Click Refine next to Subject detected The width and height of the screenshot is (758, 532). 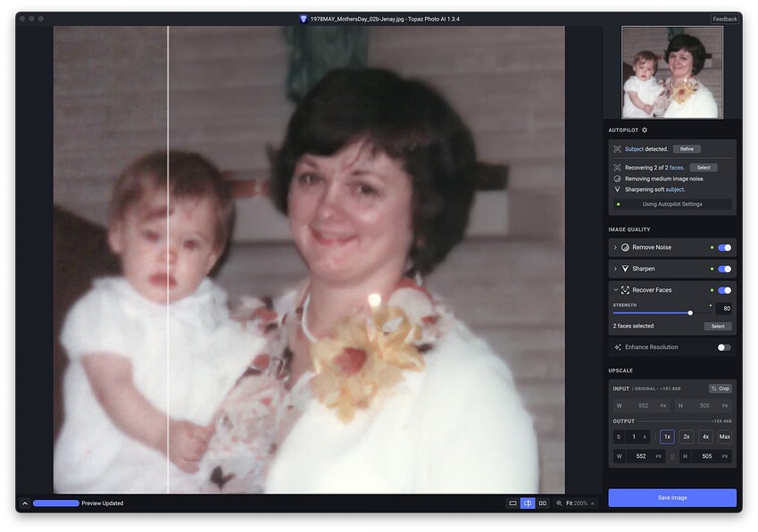[687, 149]
